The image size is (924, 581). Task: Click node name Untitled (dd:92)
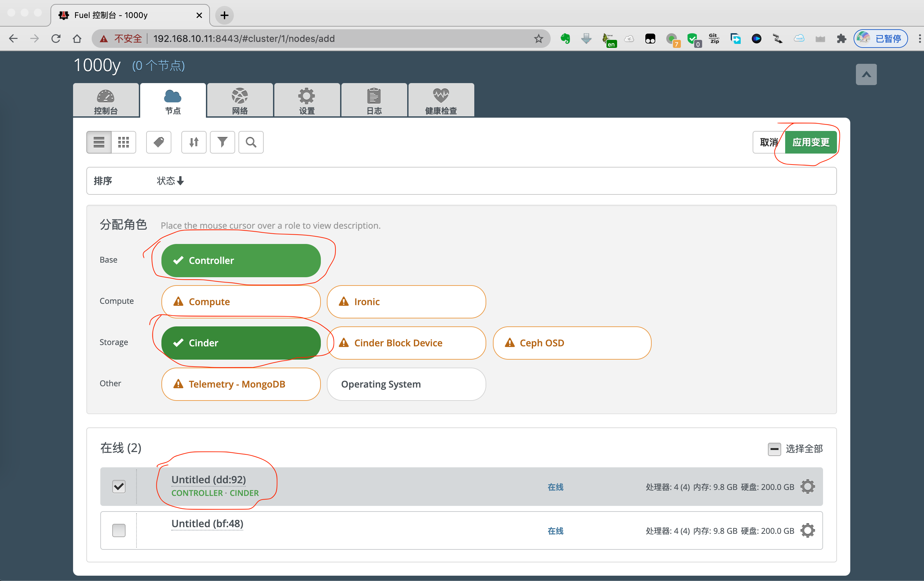click(x=209, y=480)
